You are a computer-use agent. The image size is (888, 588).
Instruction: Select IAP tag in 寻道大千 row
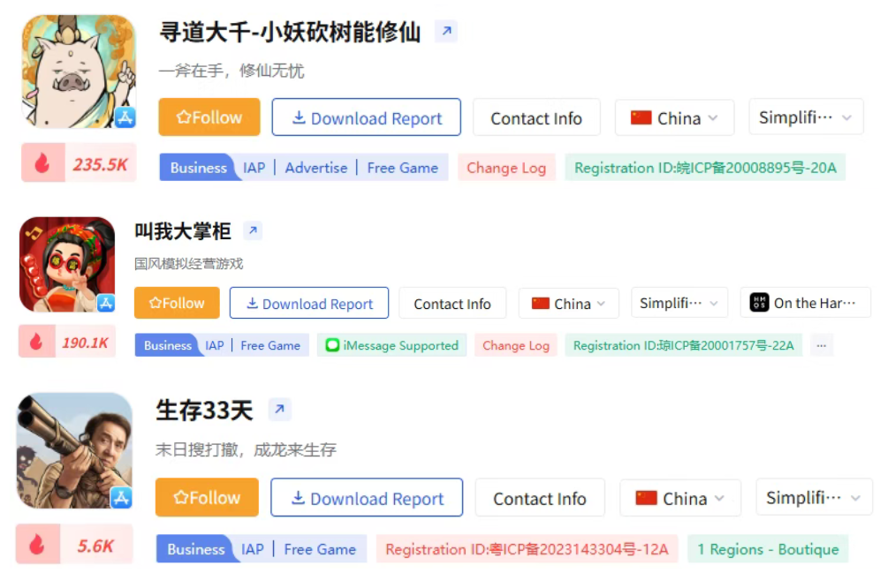pyautogui.click(x=254, y=168)
